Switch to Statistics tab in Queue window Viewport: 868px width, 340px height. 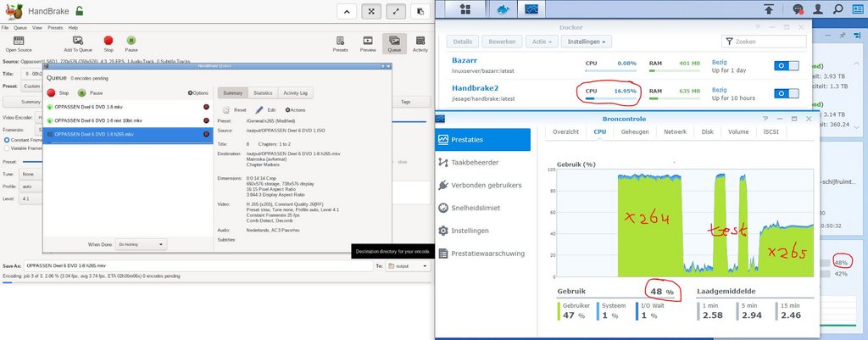[x=263, y=93]
